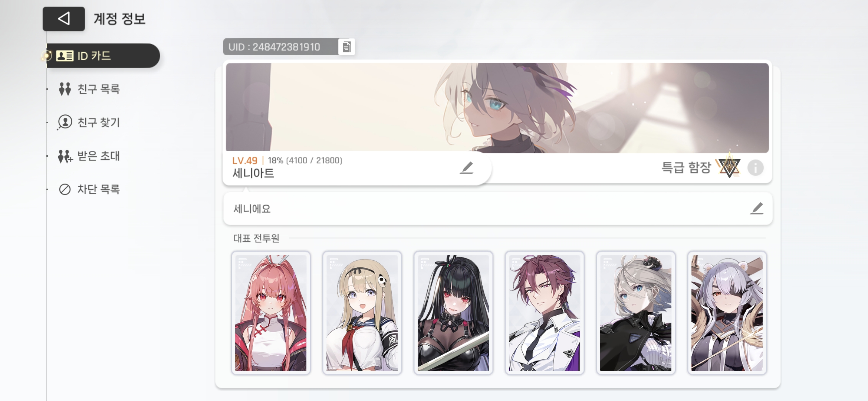Select the blonde sailor-uniform character card

pos(362,313)
